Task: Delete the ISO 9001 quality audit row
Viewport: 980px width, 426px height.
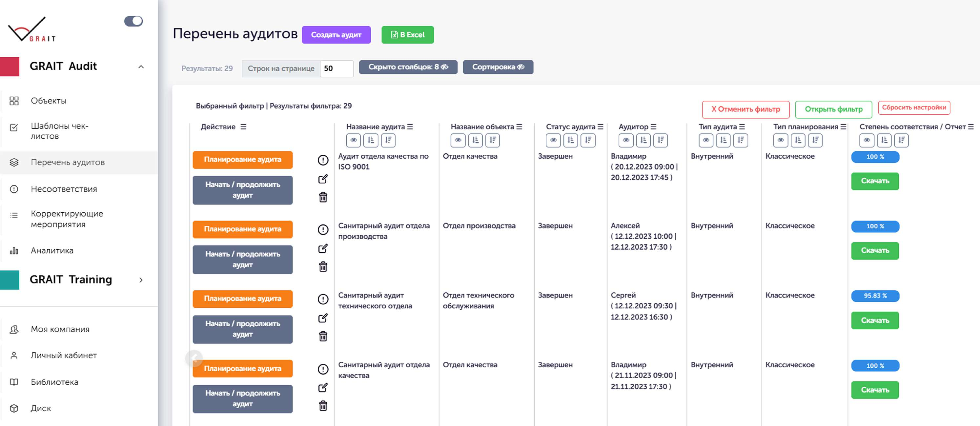Action: pyautogui.click(x=323, y=197)
